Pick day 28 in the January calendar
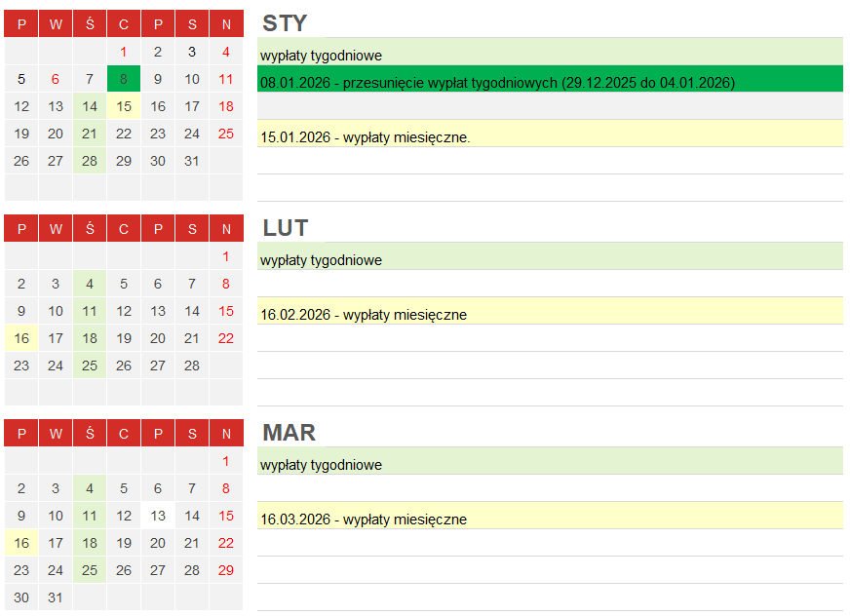Viewport: 850px width, 616px height. click(90, 161)
